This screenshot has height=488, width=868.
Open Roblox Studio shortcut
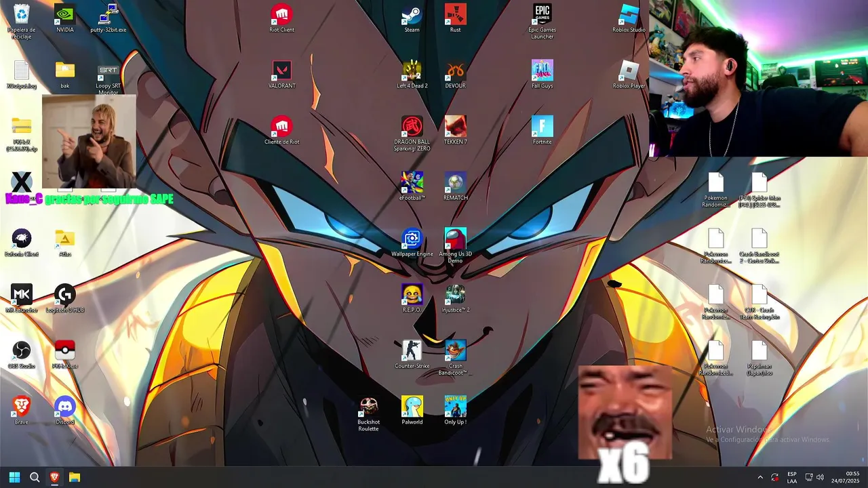[629, 19]
